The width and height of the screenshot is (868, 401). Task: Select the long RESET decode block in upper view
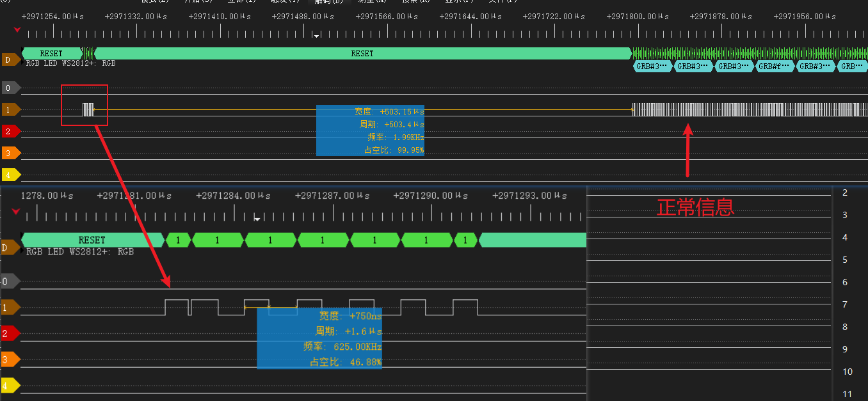click(x=362, y=54)
